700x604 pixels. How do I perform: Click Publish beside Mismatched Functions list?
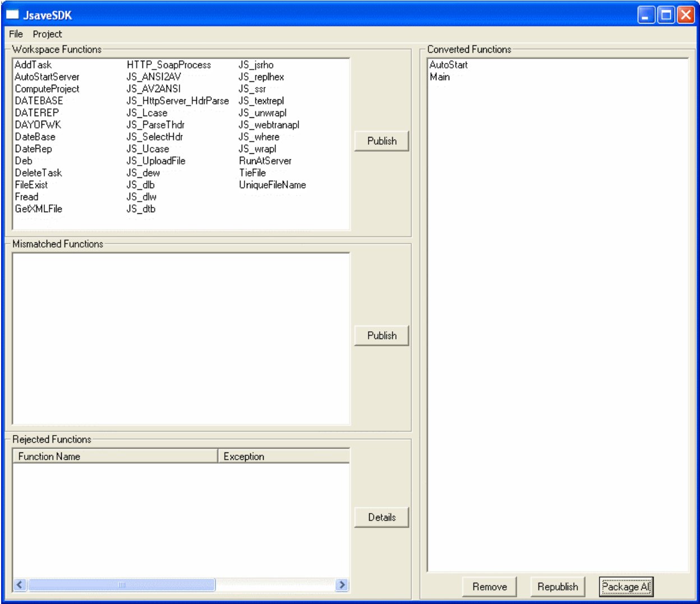point(381,336)
